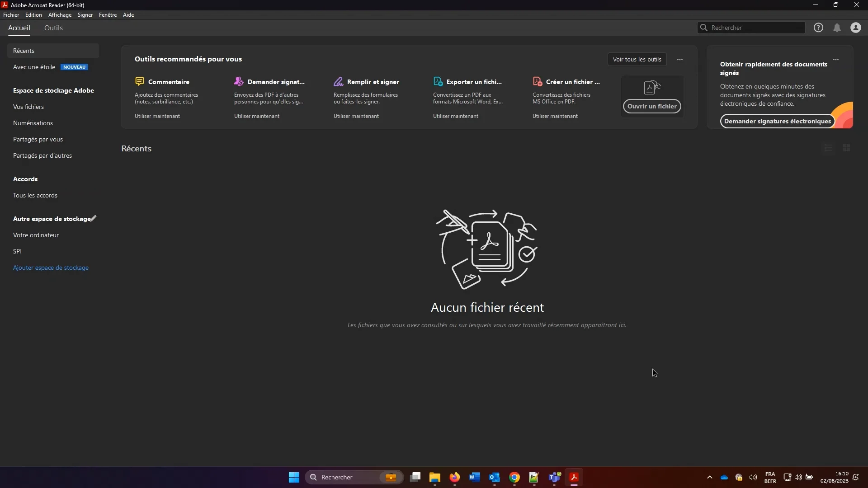
Task: Click the Ouvrir un fichier button
Action: coord(652,106)
